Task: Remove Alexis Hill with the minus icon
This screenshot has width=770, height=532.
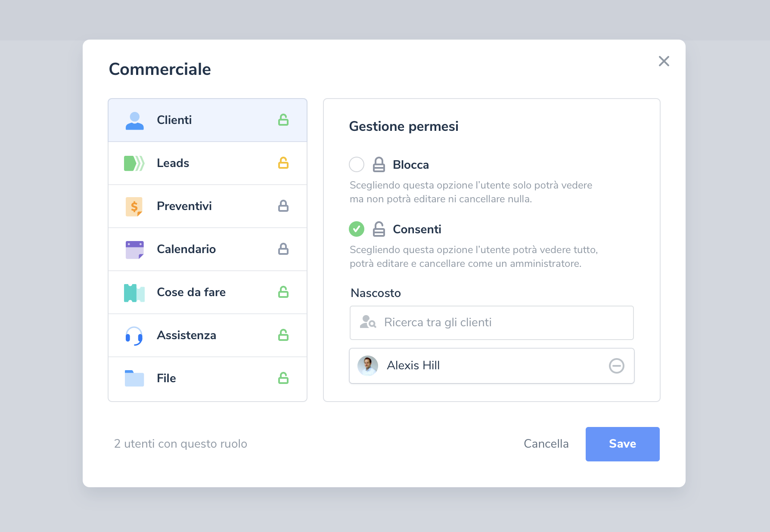Action: [x=616, y=366]
